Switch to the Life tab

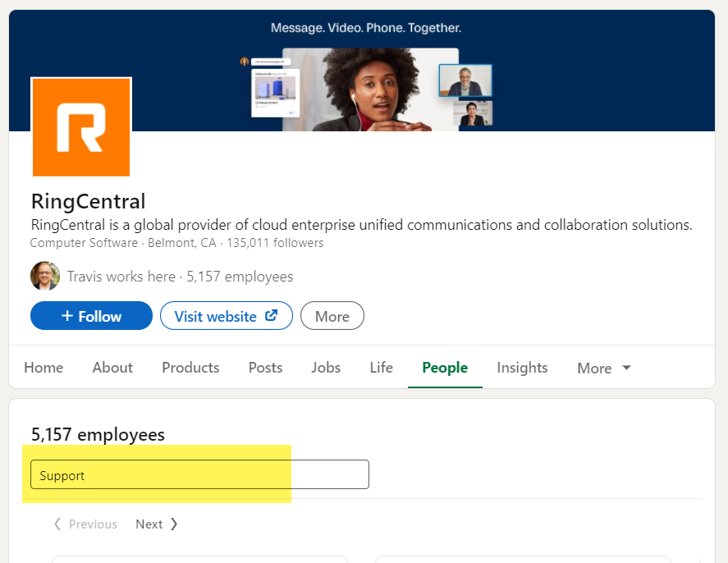(381, 367)
